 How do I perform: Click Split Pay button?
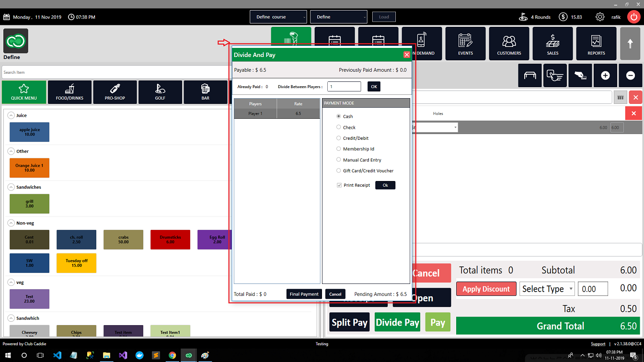point(349,322)
